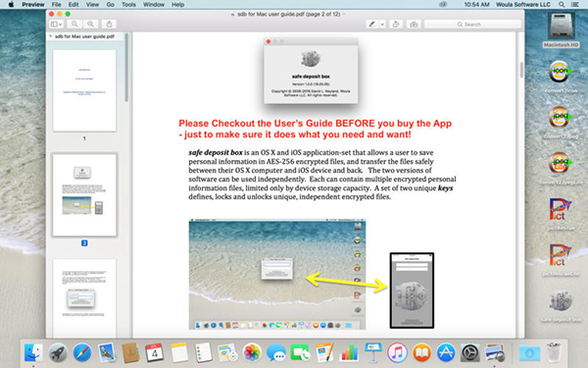This screenshot has width=588, height=368.
Task: Expand the Markup pen dropdown arrow
Action: pos(382,24)
